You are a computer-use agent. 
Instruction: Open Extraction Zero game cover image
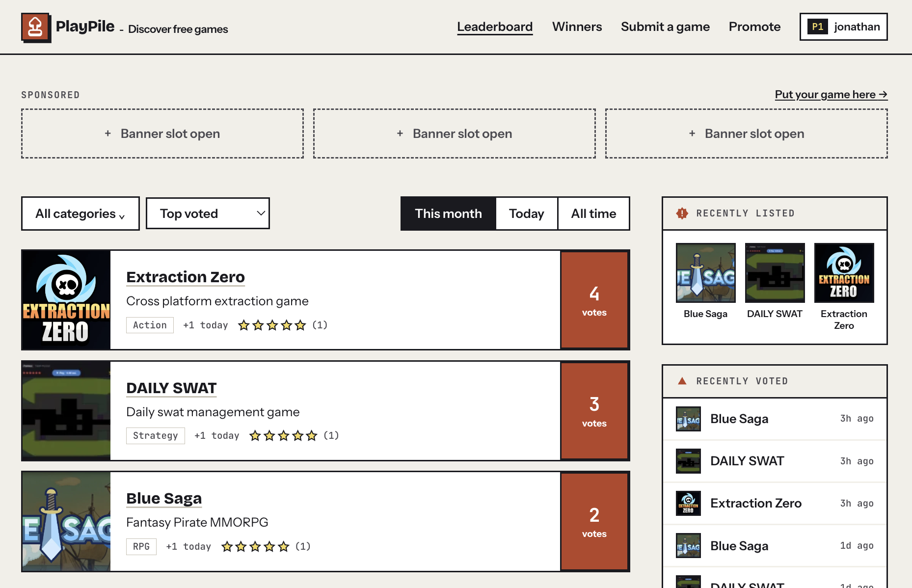pyautogui.click(x=66, y=300)
